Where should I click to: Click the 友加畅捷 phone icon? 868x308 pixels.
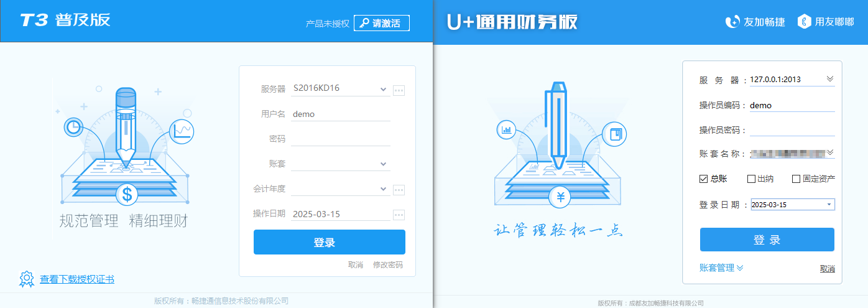732,22
